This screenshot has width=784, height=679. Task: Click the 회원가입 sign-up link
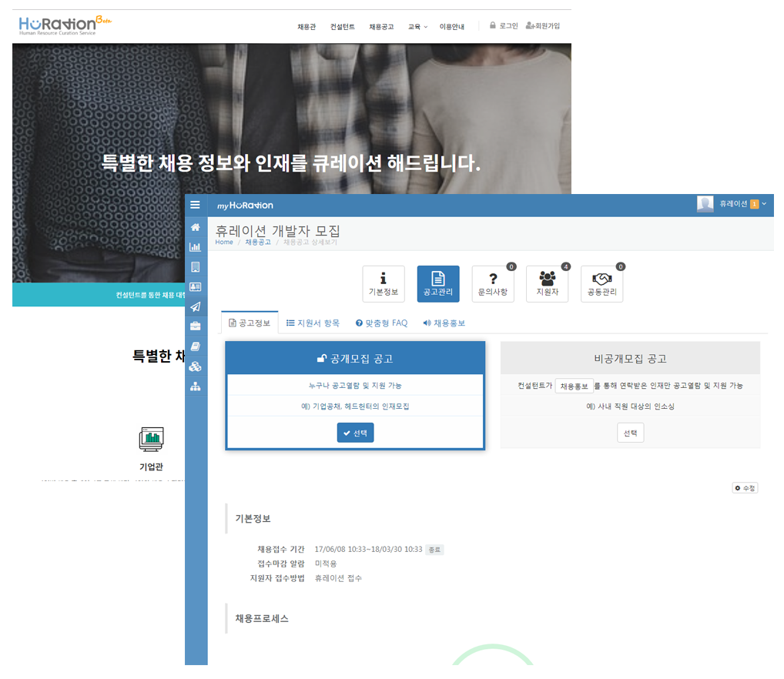(x=543, y=25)
